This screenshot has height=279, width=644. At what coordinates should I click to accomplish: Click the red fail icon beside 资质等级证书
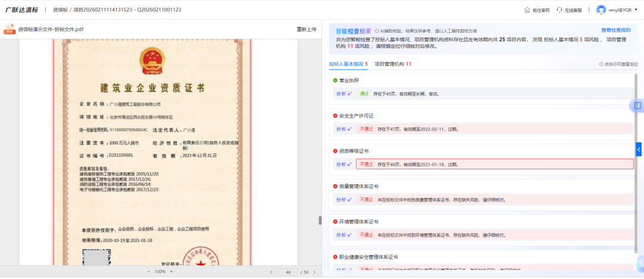[x=335, y=151]
